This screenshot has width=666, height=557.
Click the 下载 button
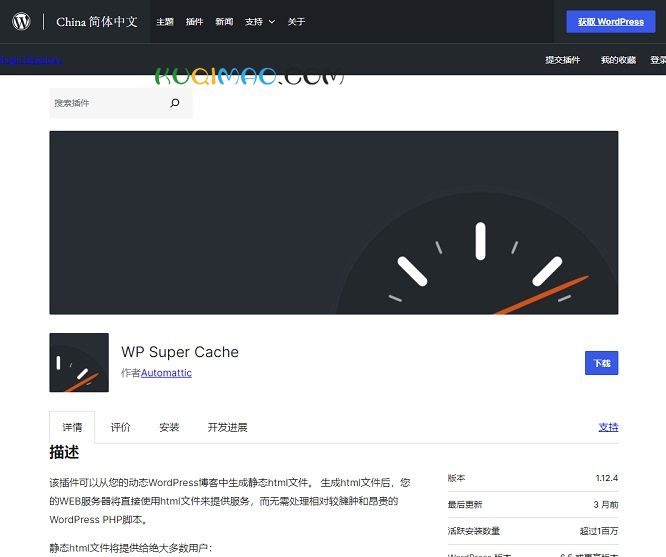tap(601, 363)
